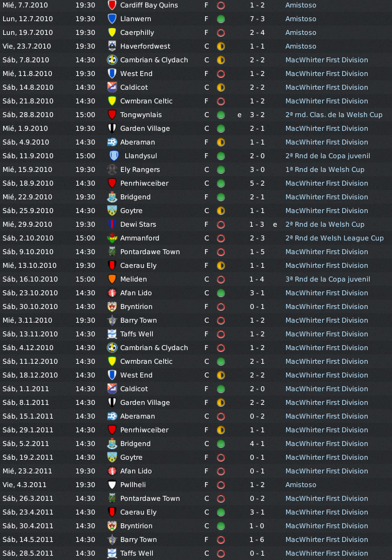Open the Amistoso link for Pwllheli match
Screen dimensions: 392x560
point(300,485)
